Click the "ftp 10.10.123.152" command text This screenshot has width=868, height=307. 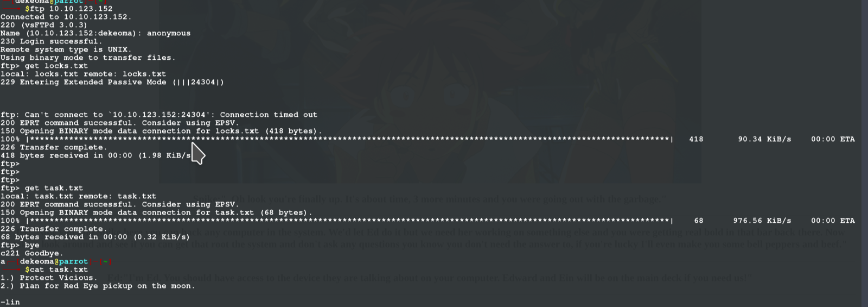pos(71,9)
